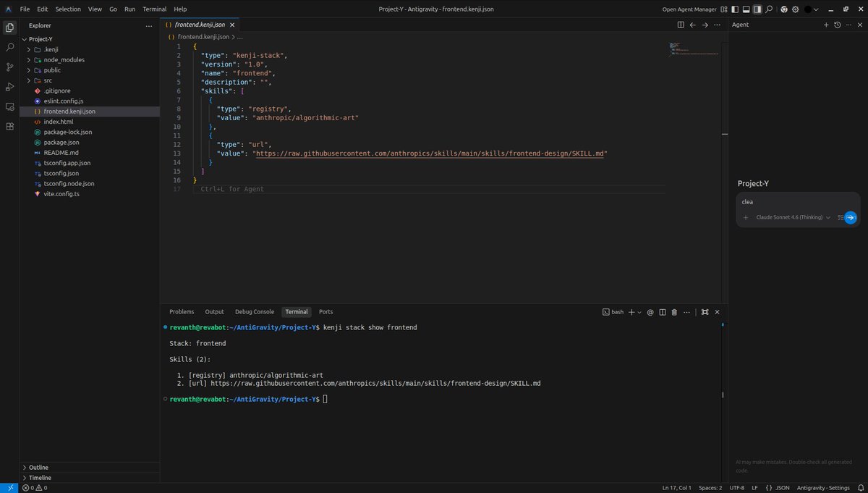Screen dimensions: 868x493
Task: Kill terminal with trash icon
Action: point(674,312)
